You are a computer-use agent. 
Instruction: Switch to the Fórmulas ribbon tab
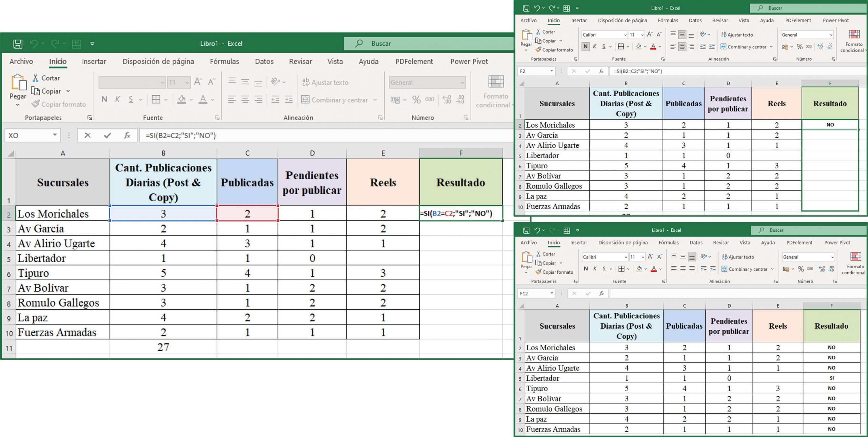[224, 61]
